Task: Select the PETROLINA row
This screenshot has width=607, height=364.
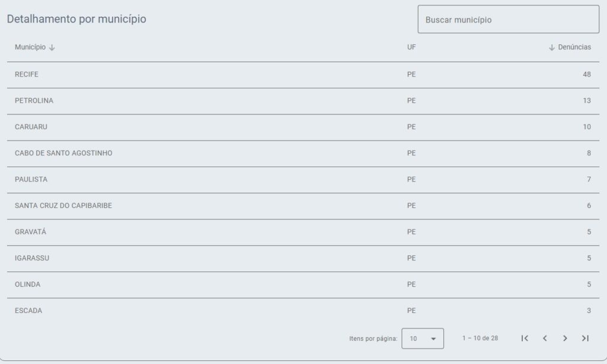Action: [303, 101]
